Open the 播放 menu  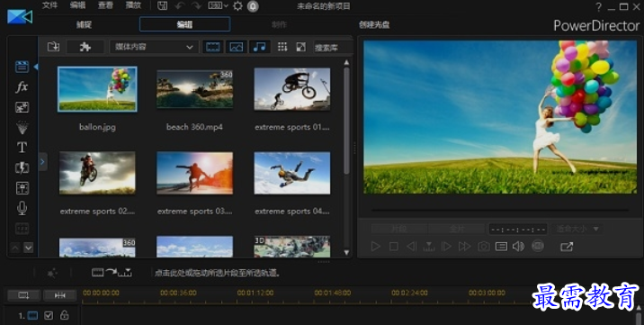pyautogui.click(x=133, y=5)
